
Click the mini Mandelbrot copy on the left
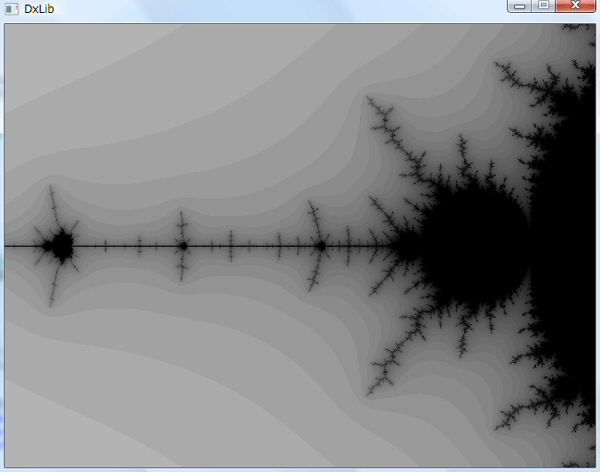pos(59,245)
